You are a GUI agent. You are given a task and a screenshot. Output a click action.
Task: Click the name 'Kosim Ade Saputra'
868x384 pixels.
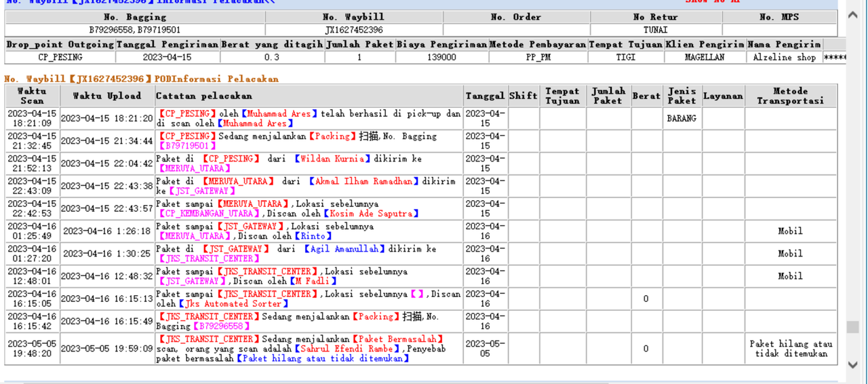[x=370, y=214]
